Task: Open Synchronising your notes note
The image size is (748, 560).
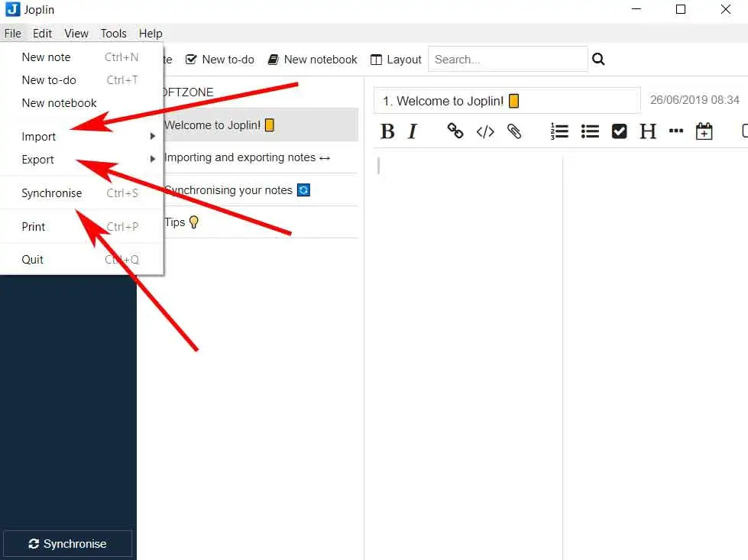Action: point(261,189)
